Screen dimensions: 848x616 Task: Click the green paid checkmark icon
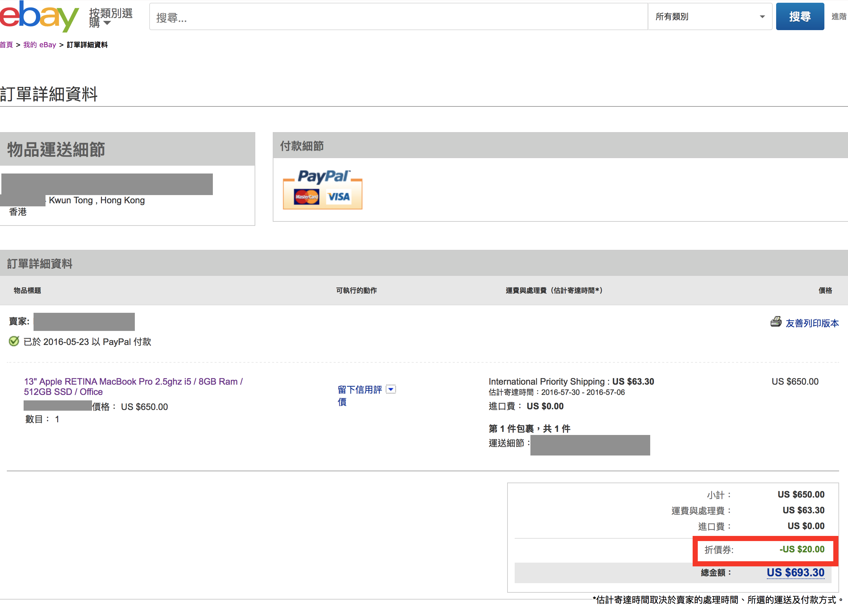click(14, 341)
